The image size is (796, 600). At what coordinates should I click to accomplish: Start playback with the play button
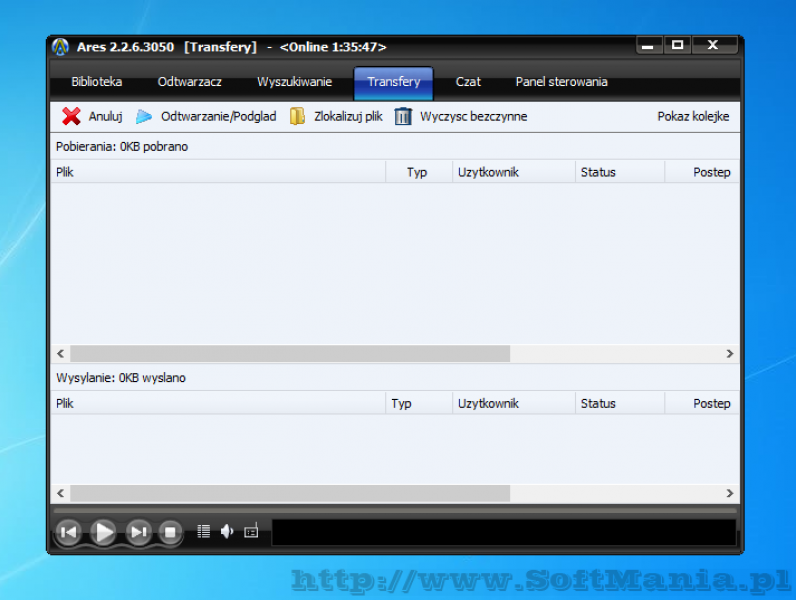click(104, 532)
